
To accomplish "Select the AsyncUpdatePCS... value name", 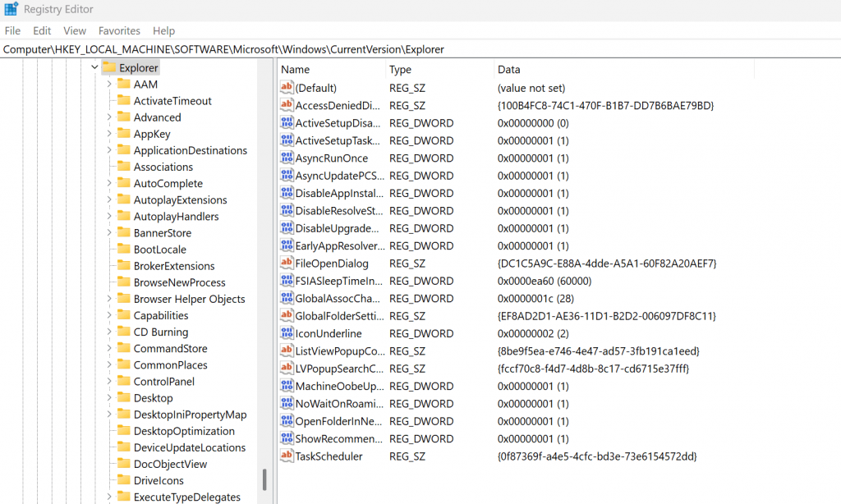I will (x=339, y=176).
